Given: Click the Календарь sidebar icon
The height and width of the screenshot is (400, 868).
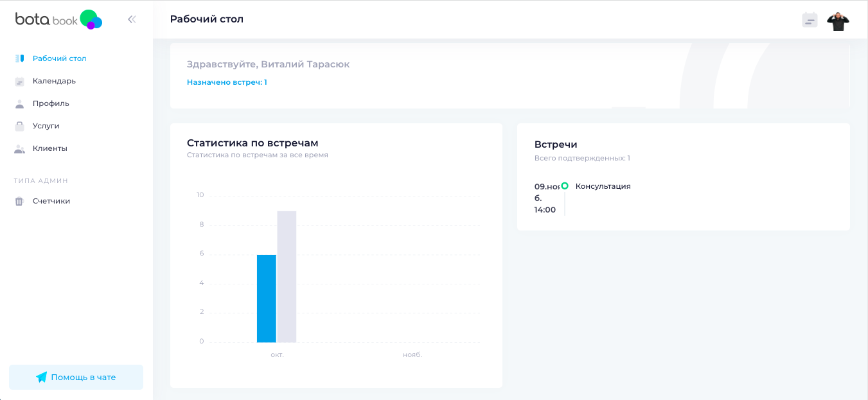Looking at the screenshot, I should click(x=19, y=82).
